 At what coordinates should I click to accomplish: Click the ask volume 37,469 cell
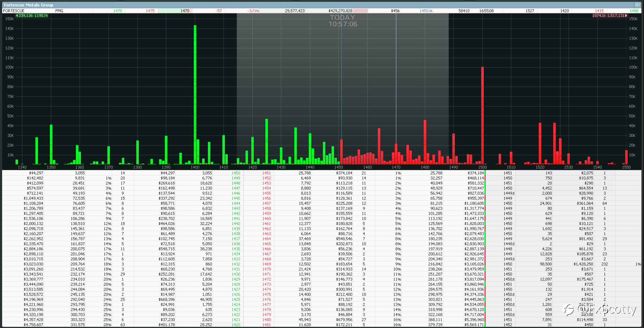tap(305, 239)
